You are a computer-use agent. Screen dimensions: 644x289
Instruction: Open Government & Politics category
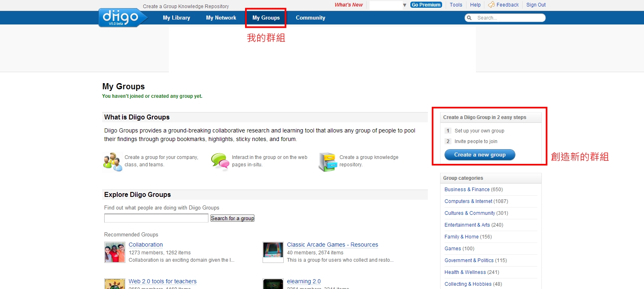point(469,260)
